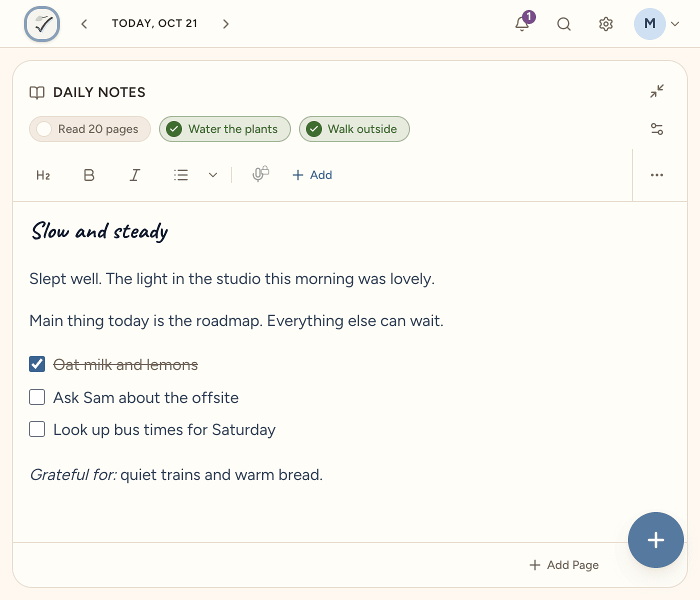Add a new page
This screenshot has height=600, width=700.
(564, 565)
